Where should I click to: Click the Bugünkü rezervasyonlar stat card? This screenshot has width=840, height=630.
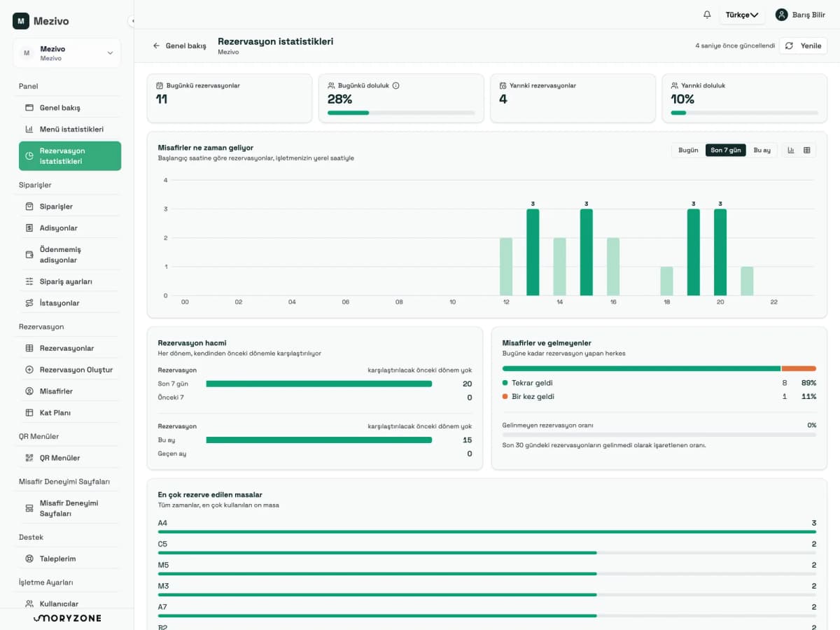pyautogui.click(x=230, y=98)
